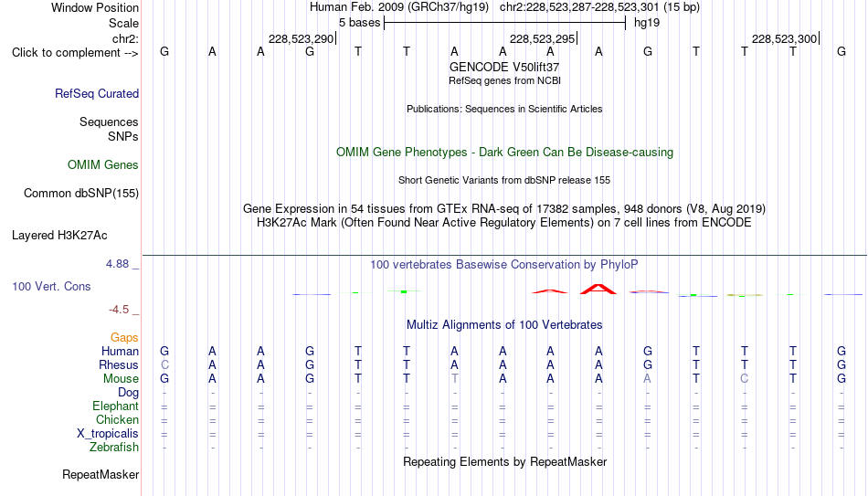The width and height of the screenshot is (868, 496).
Task: Click the RepeatMasker track label
Action: click(x=101, y=474)
